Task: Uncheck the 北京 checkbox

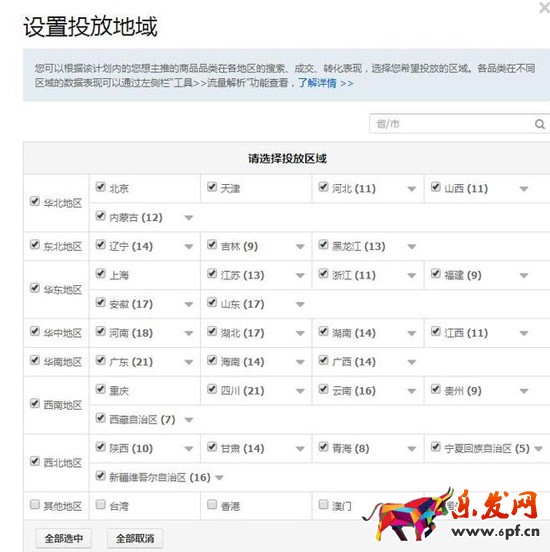Action: pyautogui.click(x=101, y=187)
